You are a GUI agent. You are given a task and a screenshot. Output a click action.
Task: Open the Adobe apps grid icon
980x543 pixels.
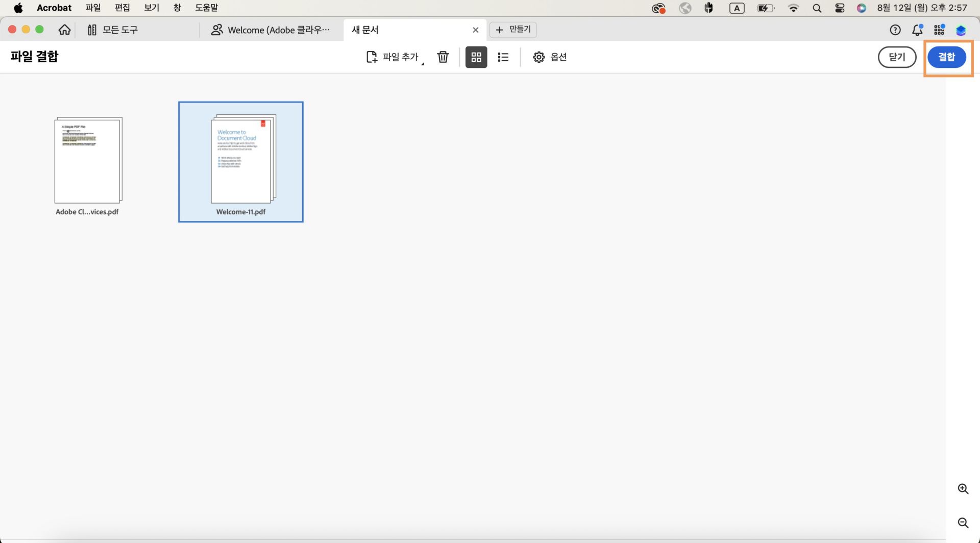pos(939,30)
